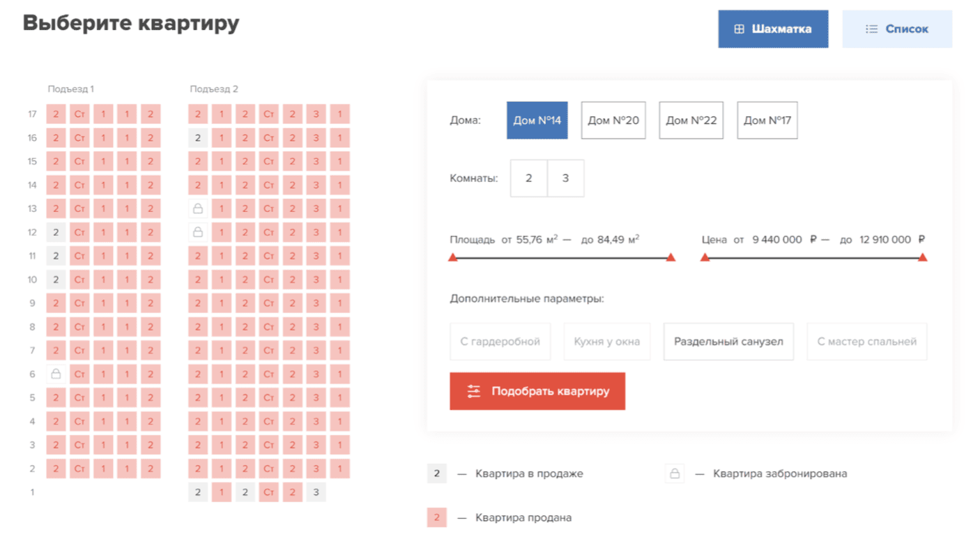Image resolution: width=980 pixels, height=548 pixels.
Task: Click the Шахматка grid view button
Action: 773,29
